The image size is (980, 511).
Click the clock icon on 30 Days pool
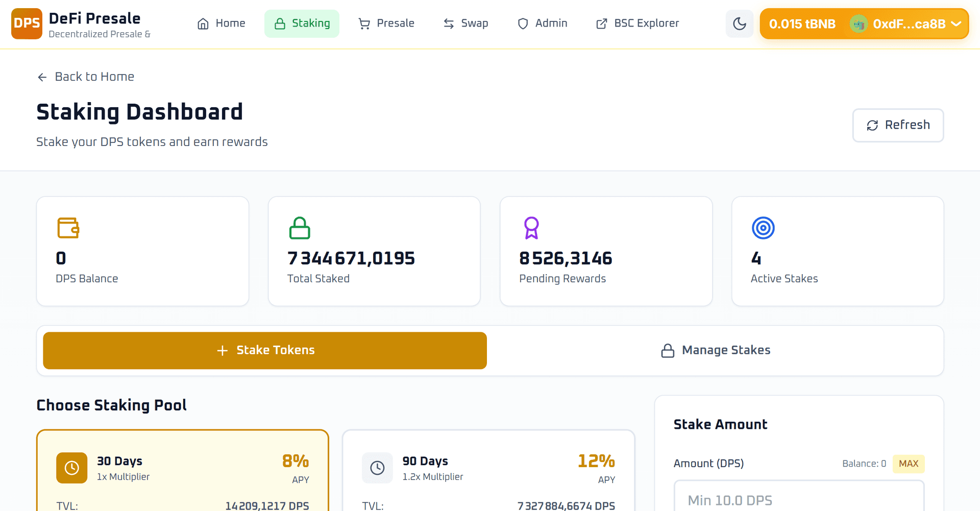71,468
